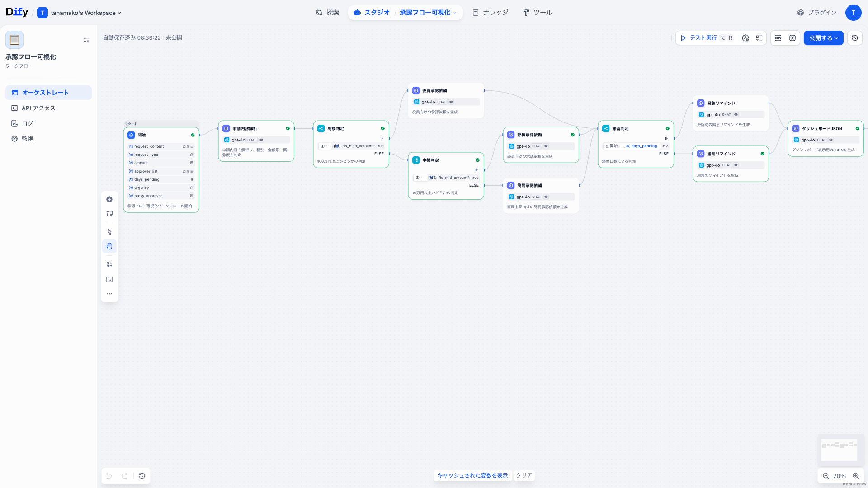Toggle pointer selection mode in canvas toolbar
The height and width of the screenshot is (488, 868).
click(109, 231)
